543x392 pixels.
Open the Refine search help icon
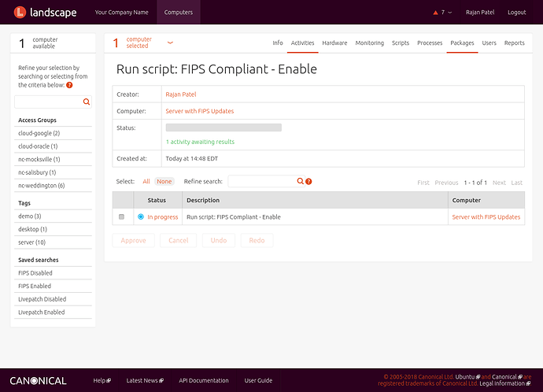tap(308, 182)
